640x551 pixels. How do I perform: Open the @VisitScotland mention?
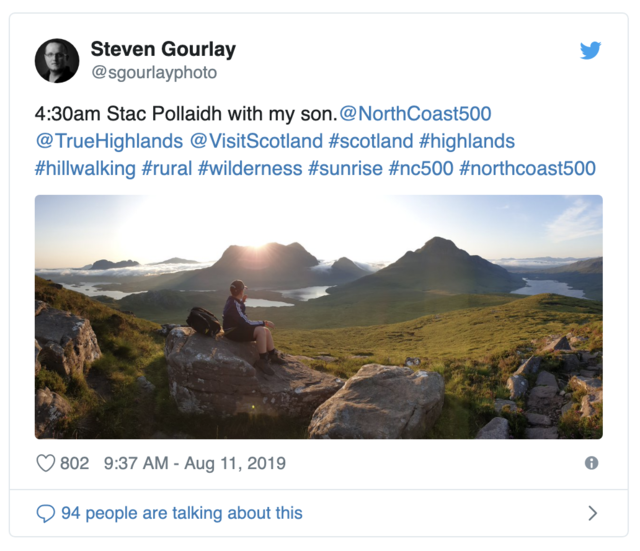pyautogui.click(x=256, y=141)
